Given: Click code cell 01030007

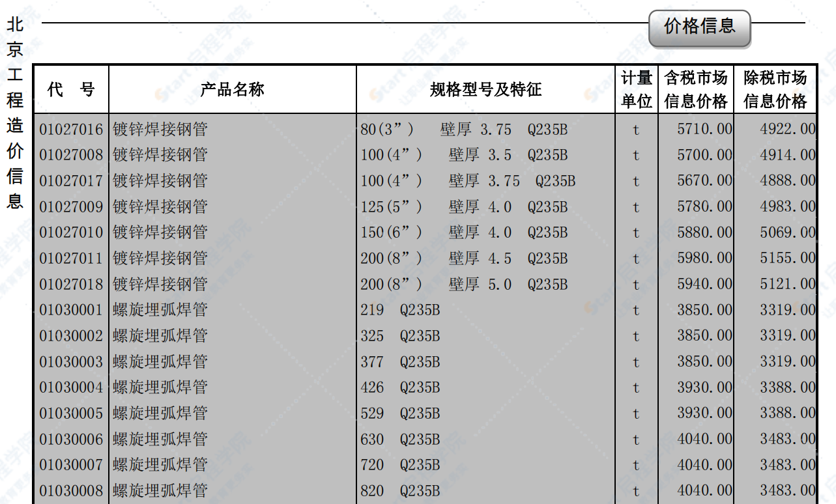Looking at the screenshot, I should tap(71, 465).
